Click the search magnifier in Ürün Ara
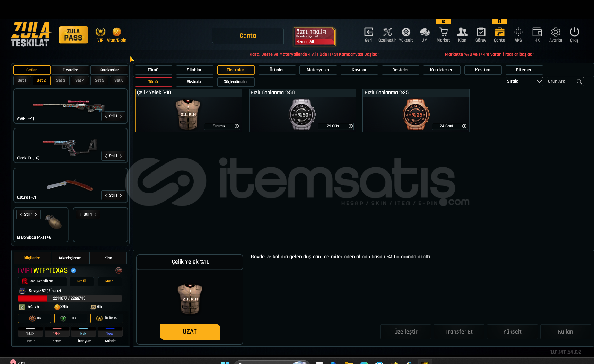This screenshot has height=364, width=594. tap(579, 82)
